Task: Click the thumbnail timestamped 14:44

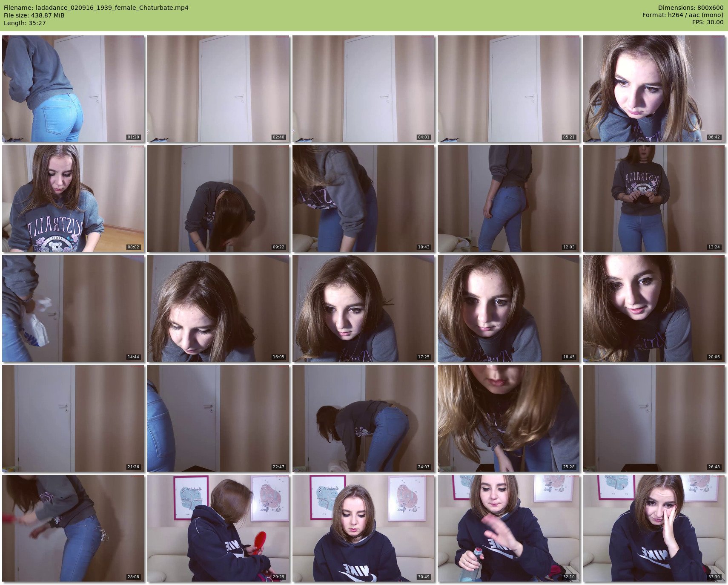Action: (x=73, y=308)
